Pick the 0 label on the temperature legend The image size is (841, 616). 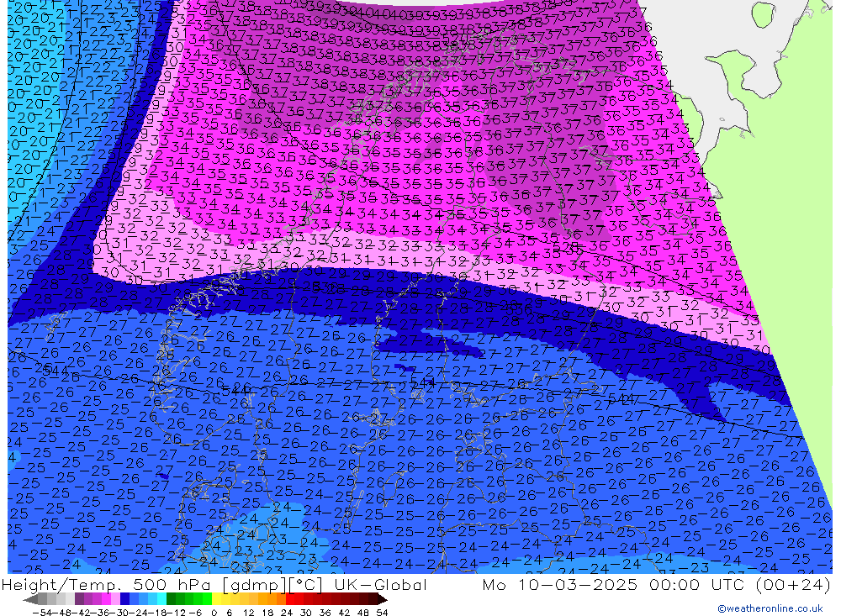tap(214, 613)
